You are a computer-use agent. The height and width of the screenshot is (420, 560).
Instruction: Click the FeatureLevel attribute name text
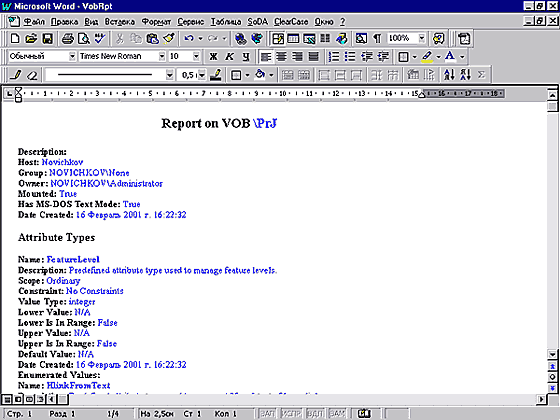pyautogui.click(x=73, y=259)
